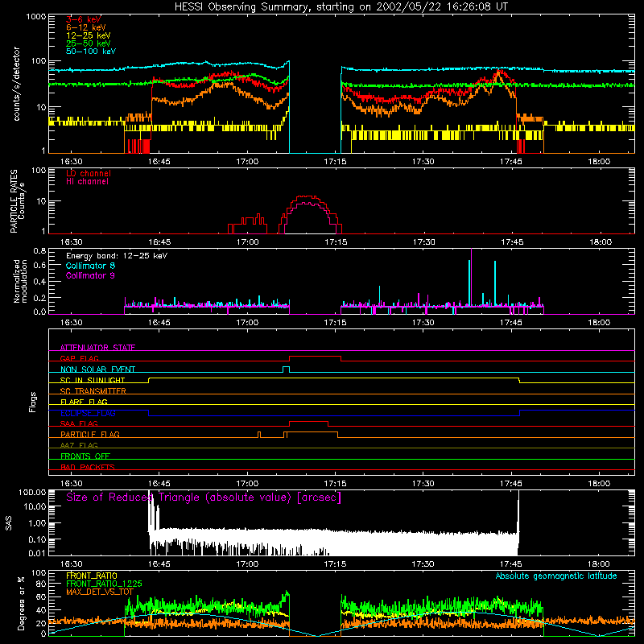Select the yellow FRONT_RATIO legend label
Viewport: 644px width, 644px height.
pos(92,576)
